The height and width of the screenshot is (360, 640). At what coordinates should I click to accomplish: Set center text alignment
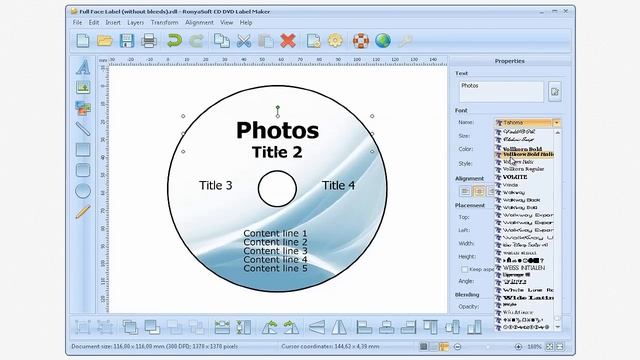point(479,191)
